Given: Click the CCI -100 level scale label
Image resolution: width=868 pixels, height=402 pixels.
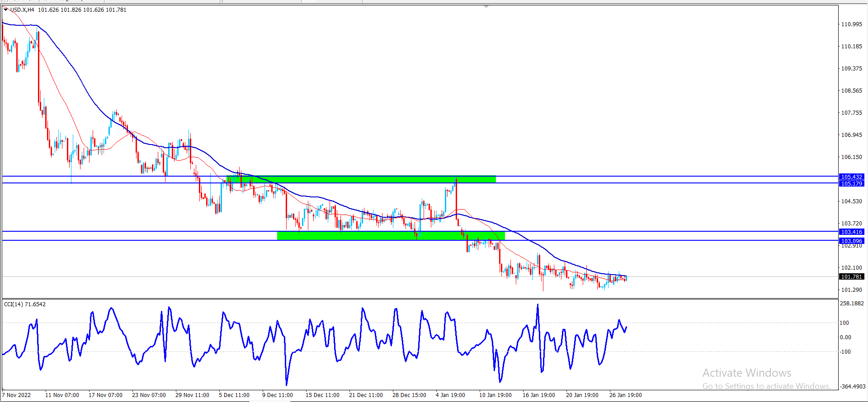Looking at the screenshot, I should [845, 352].
